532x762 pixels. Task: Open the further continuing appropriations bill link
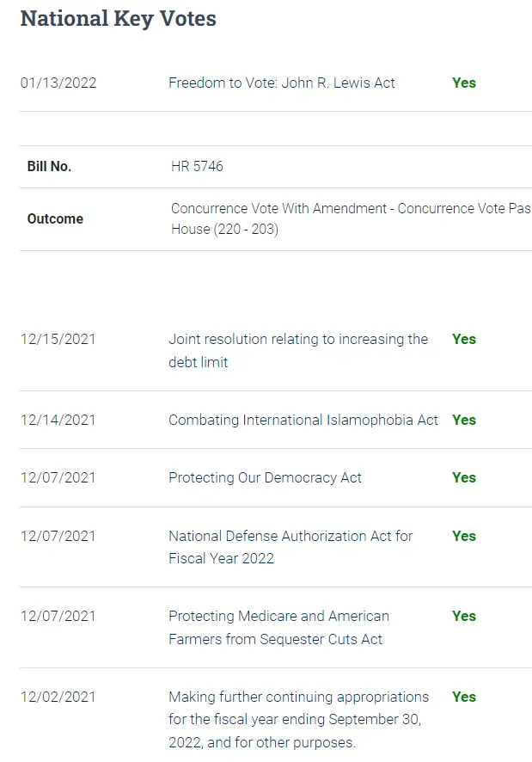pos(298,719)
